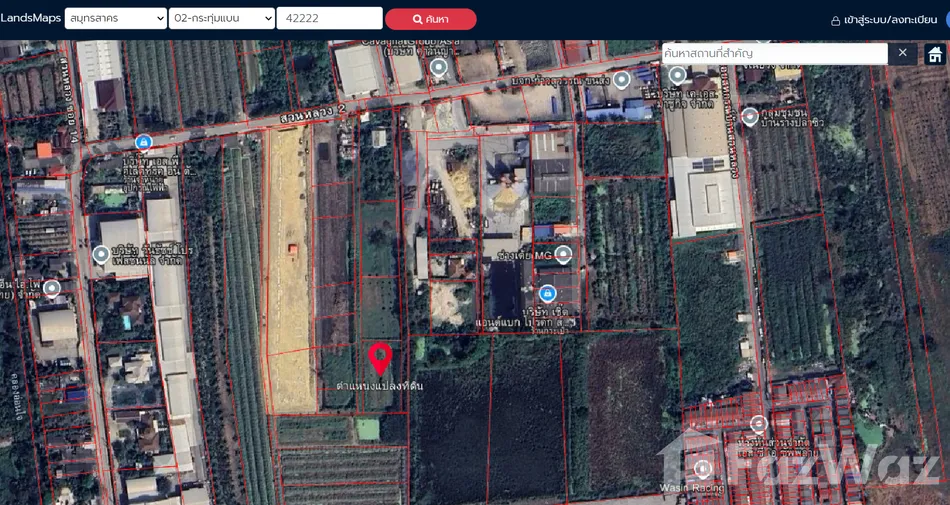Open the province dropdown showing สมุทรสาคร
Viewport: 950px width, 505px height.
116,19
